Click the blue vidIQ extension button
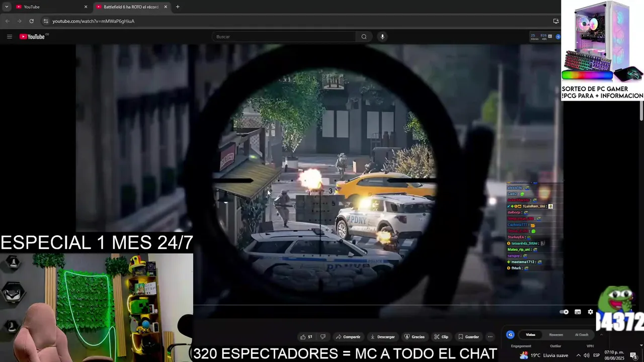The height and width of the screenshot is (362, 644). tap(558, 37)
